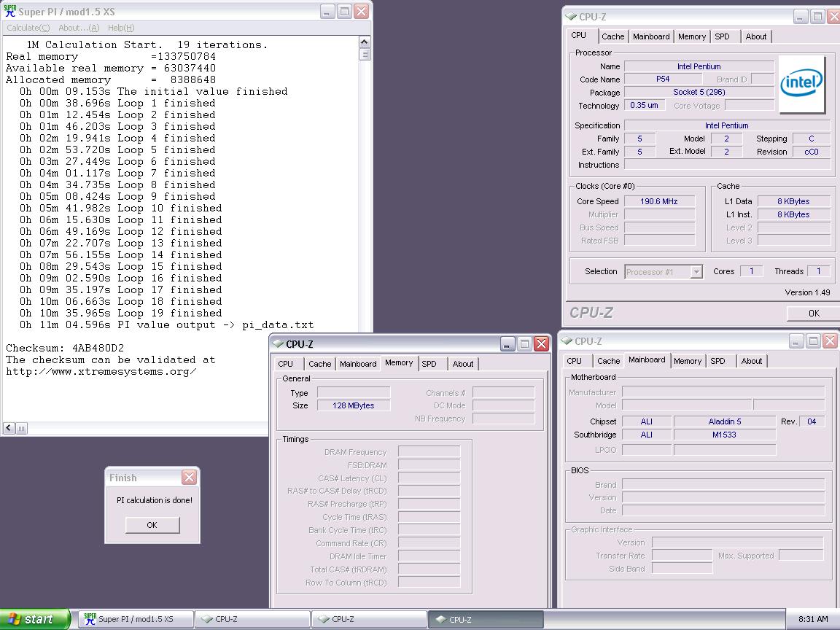Select Mainboard tab in top CPU-Z window
The image size is (840, 630).
coord(651,36)
